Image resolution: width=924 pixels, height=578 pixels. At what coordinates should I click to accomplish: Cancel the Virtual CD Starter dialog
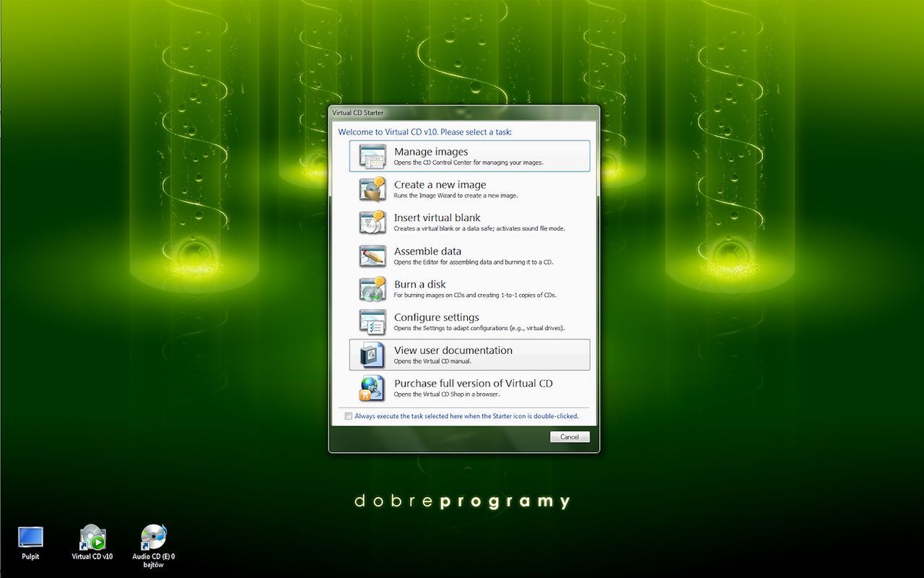pos(570,436)
